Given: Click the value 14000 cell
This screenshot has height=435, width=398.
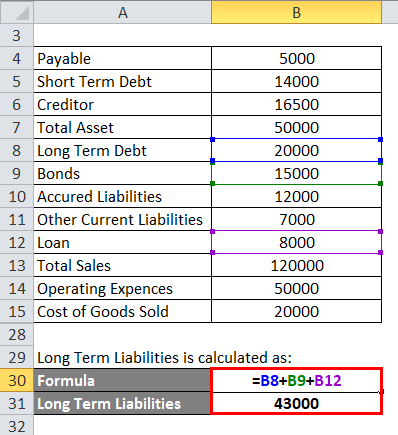Looking at the screenshot, I should 296,81.
